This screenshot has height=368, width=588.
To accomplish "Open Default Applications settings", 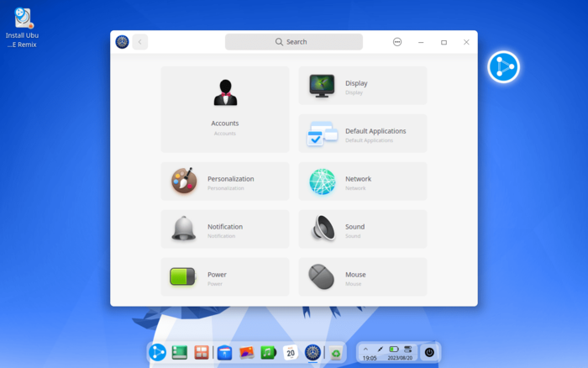I will [x=363, y=134].
